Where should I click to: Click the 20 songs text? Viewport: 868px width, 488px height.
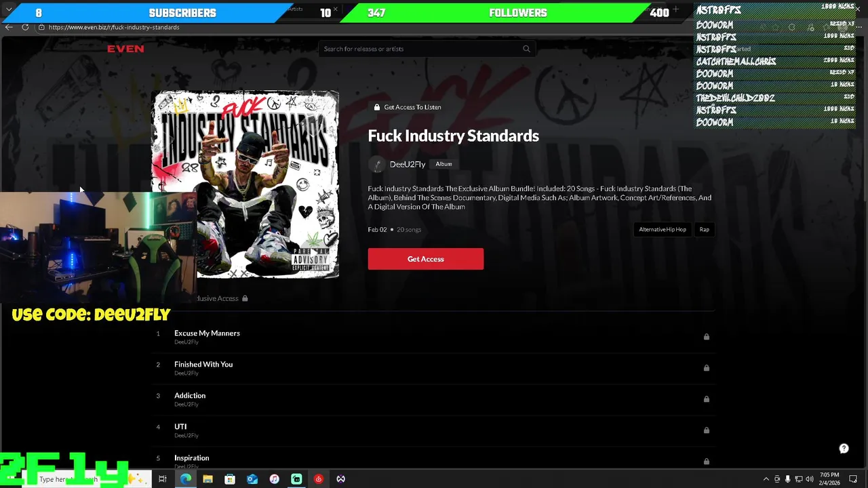tap(409, 230)
